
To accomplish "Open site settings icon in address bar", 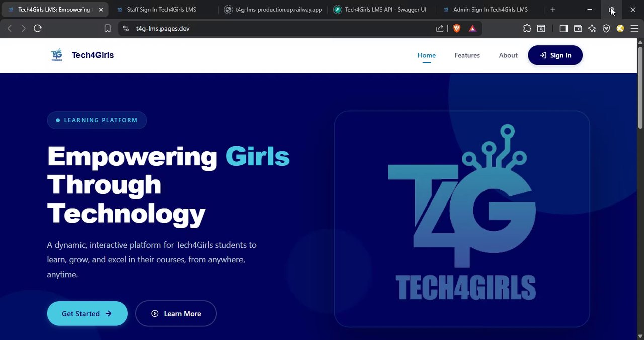I will pyautogui.click(x=126, y=29).
